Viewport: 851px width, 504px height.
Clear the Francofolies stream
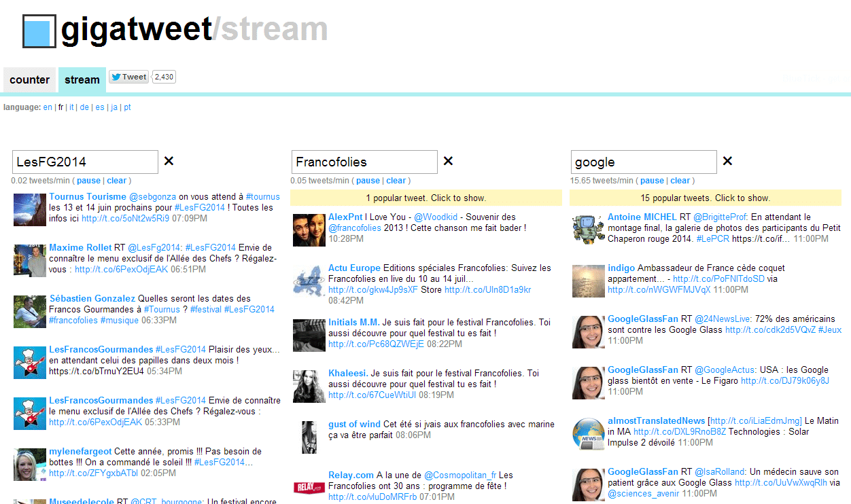(x=396, y=181)
